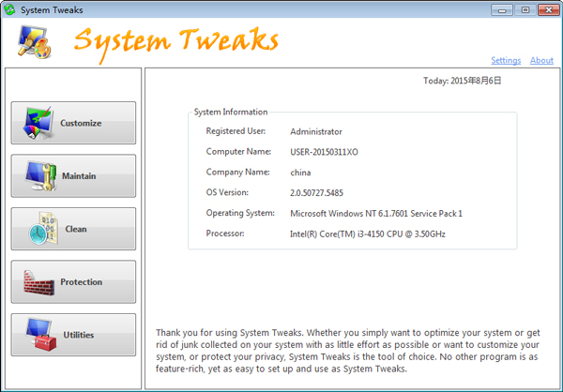Click the Protection brick wall icon
Viewport: 563px width, 392px height.
click(x=38, y=282)
